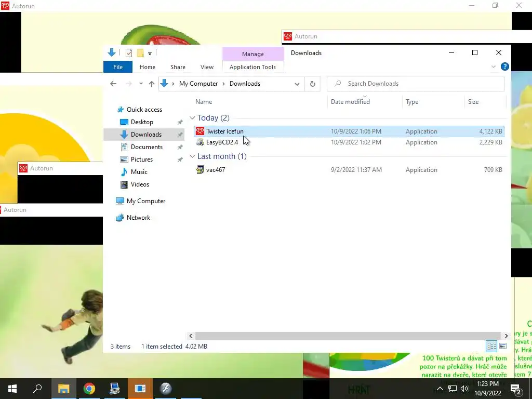Click the horizontal scrollbar right arrow
The height and width of the screenshot is (399, 532).
coord(506,336)
